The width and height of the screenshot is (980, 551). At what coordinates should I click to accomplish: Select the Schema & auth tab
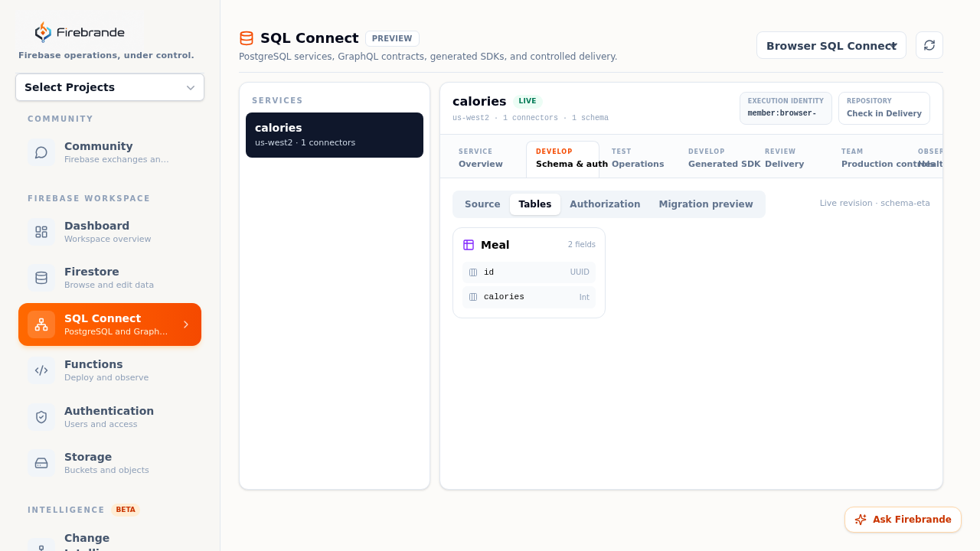pos(563,158)
